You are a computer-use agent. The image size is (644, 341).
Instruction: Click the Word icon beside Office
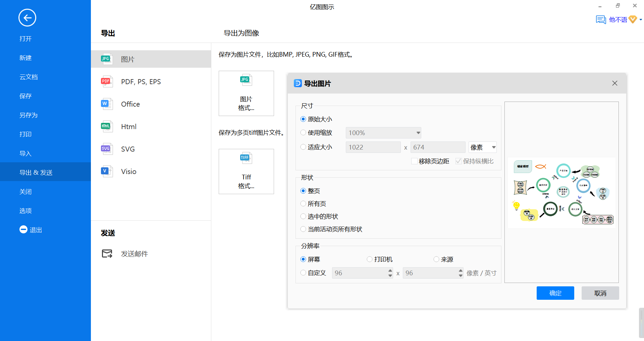(107, 104)
